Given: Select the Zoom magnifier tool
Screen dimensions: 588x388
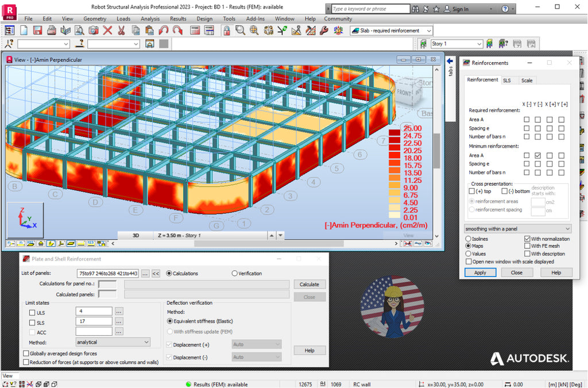Looking at the screenshot, I should pos(239,30).
